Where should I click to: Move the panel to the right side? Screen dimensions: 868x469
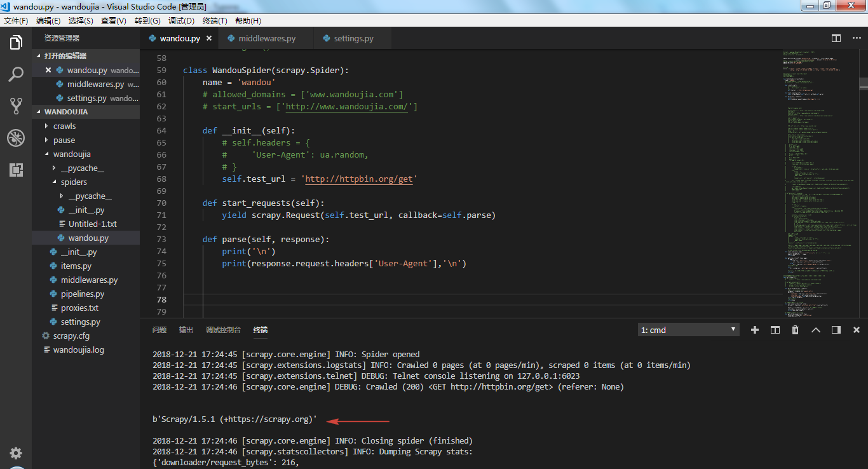836,330
